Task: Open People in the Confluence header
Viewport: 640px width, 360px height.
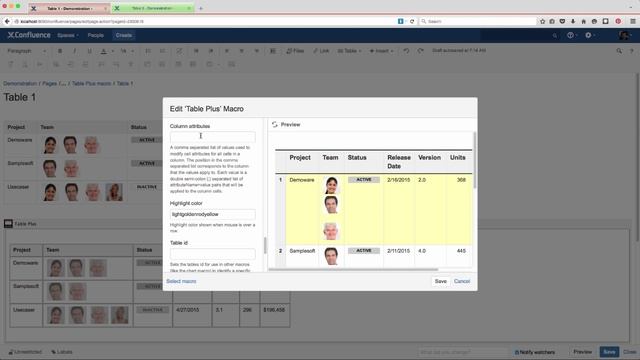Action: (96, 36)
